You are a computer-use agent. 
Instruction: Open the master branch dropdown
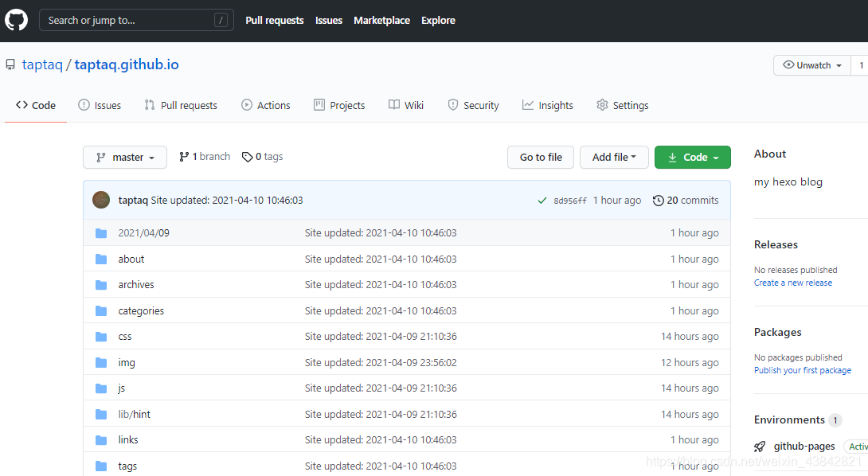click(125, 157)
